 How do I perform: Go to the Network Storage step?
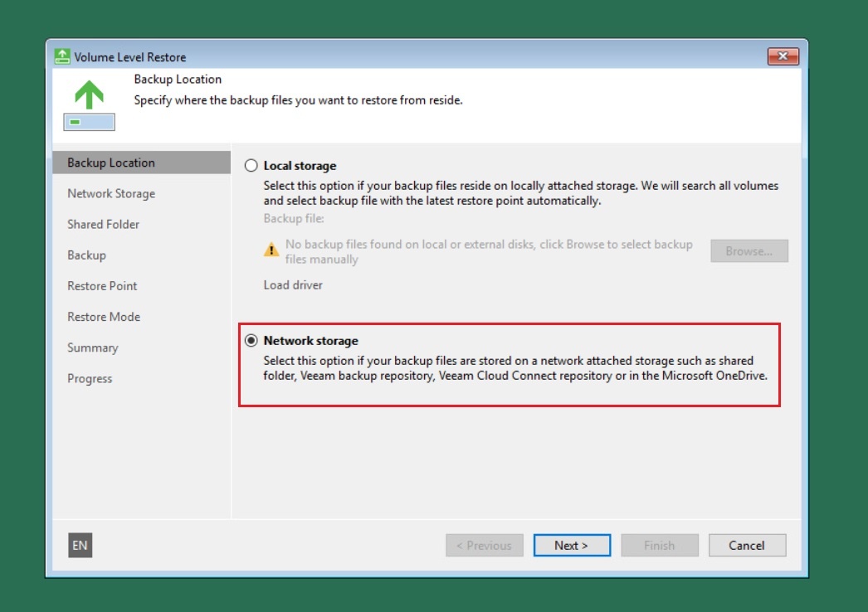point(111,194)
